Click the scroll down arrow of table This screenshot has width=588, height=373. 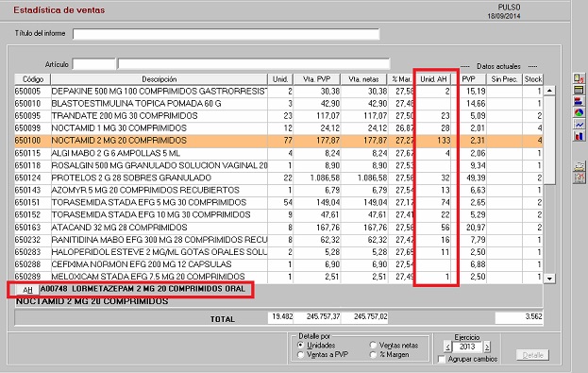[x=549, y=278]
